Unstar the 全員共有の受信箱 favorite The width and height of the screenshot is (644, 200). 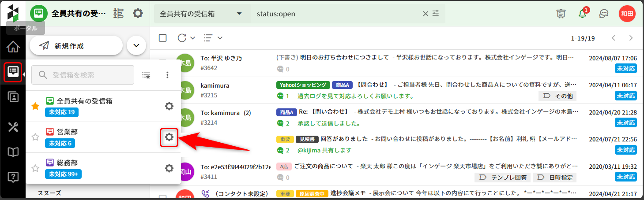pos(35,106)
